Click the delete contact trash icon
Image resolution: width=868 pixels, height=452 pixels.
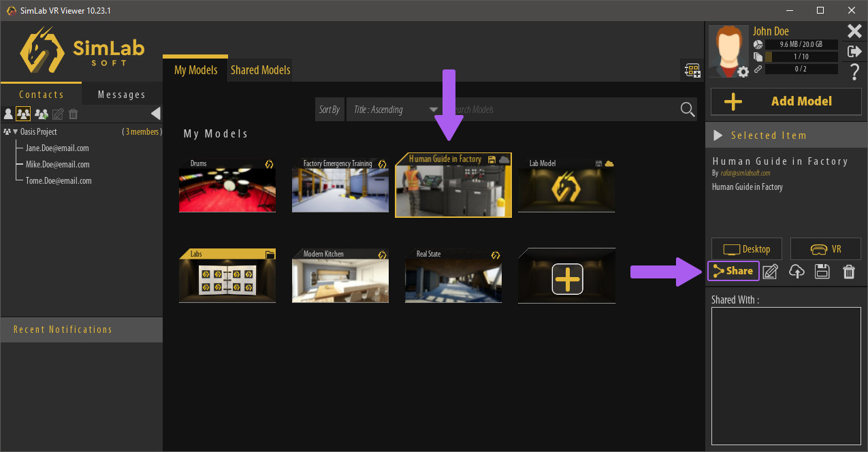click(74, 114)
